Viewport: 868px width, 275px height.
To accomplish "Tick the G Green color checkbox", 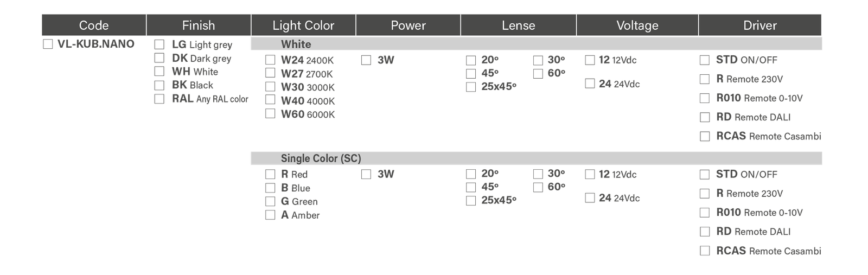I will point(270,201).
